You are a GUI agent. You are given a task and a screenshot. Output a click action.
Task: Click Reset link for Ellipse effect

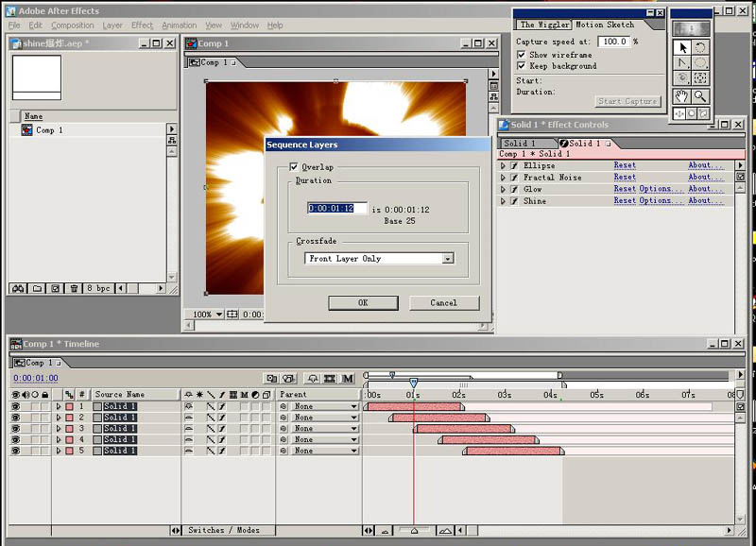(625, 165)
